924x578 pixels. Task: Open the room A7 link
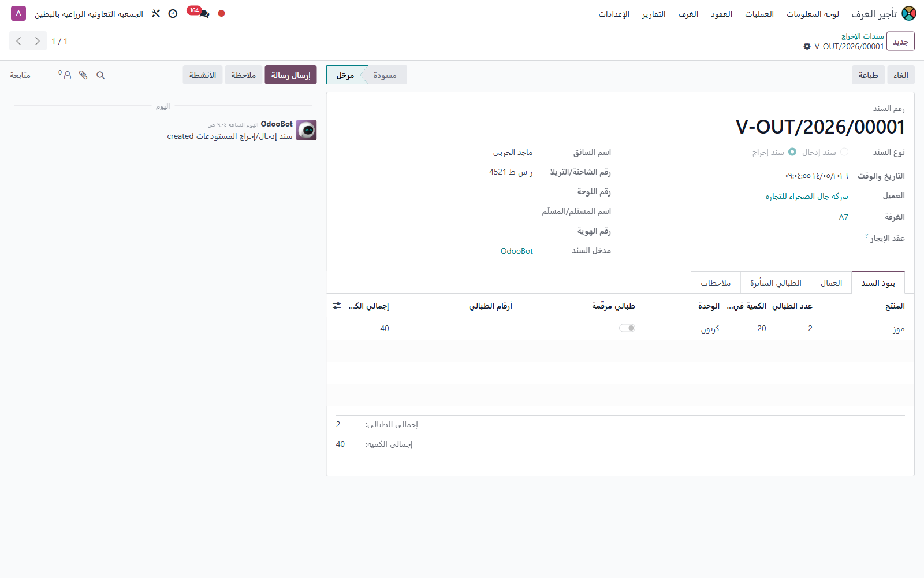(843, 217)
